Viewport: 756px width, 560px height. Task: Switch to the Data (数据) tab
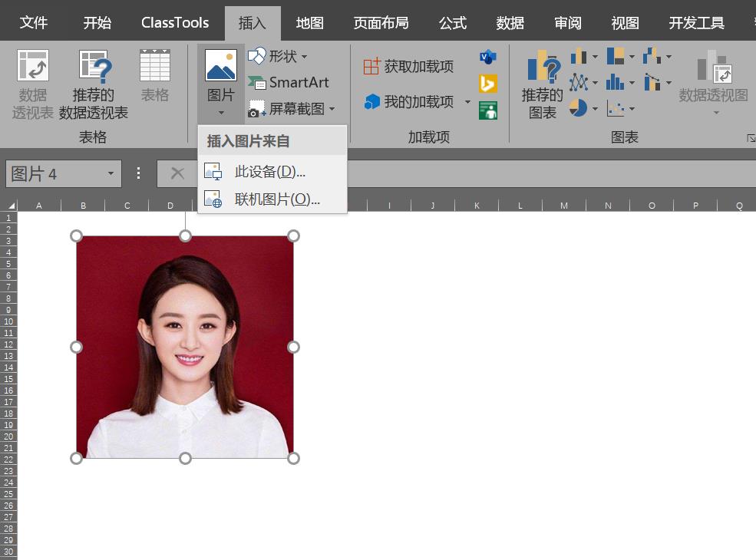click(510, 23)
